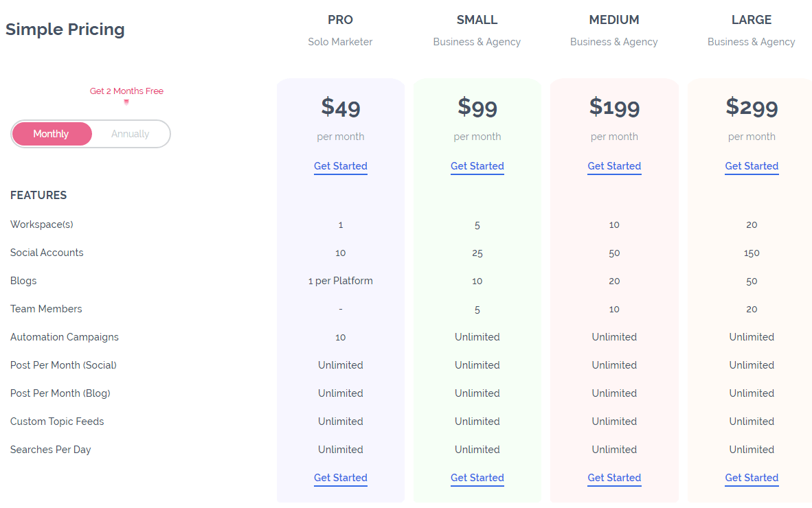Click Get Started under the MEDIUM plan price
The width and height of the screenshot is (812, 508).
pos(614,166)
